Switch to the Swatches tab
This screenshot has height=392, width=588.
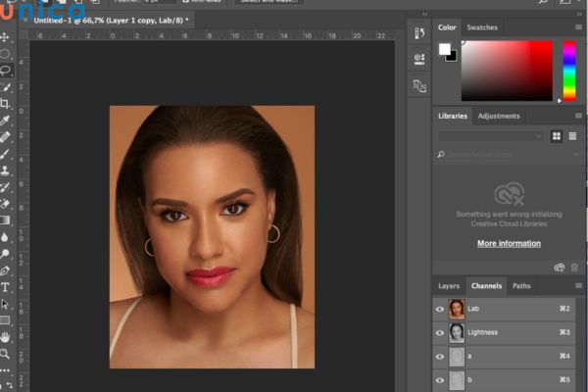point(481,27)
